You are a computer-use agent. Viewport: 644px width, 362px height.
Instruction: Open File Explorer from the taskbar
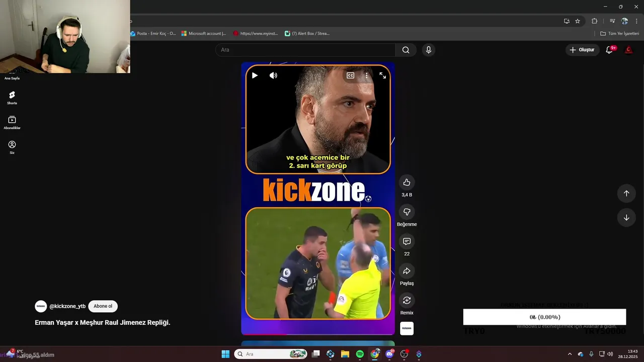[x=345, y=354]
